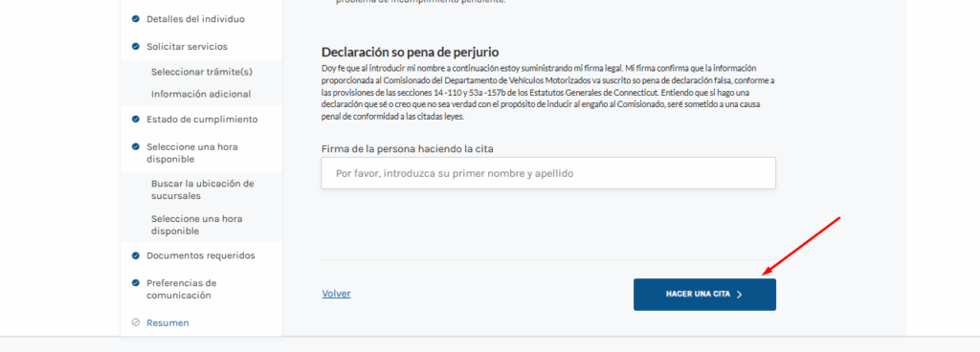The image size is (980, 352).
Task: Submit with Hacer una cita button
Action: (x=704, y=295)
